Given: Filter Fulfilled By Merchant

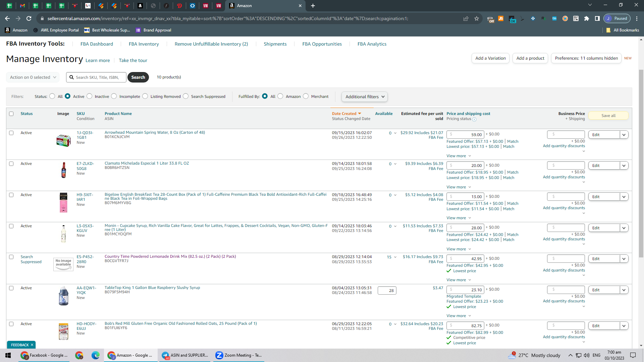Looking at the screenshot, I should pyautogui.click(x=306, y=96).
